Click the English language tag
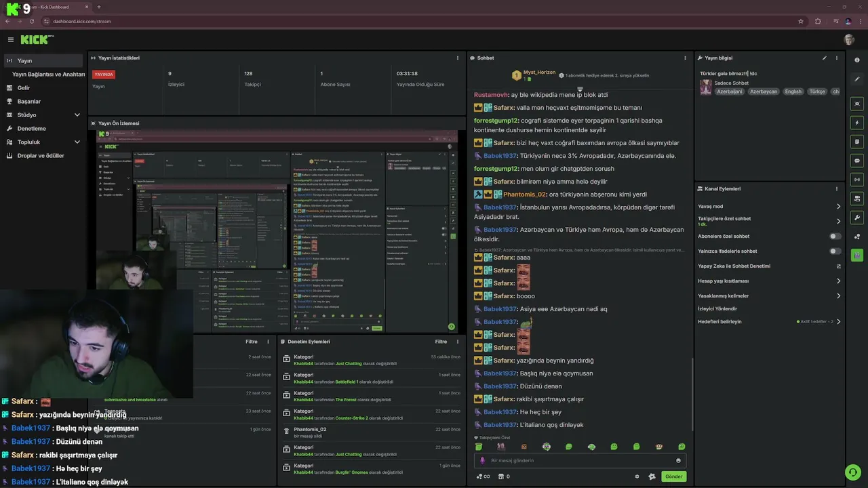Viewport: 868px width, 488px height. [793, 91]
